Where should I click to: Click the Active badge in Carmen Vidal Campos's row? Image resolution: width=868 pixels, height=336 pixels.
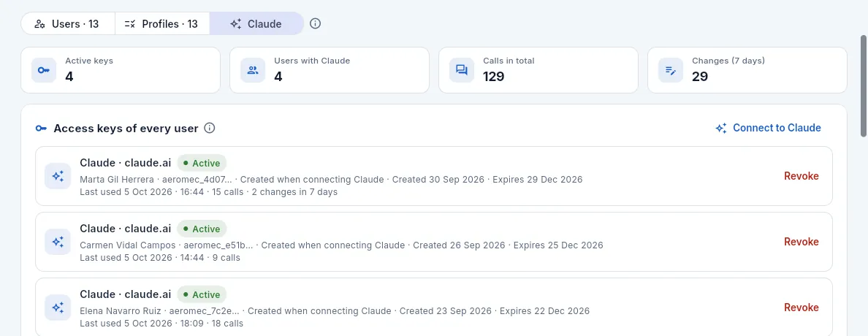click(x=202, y=229)
